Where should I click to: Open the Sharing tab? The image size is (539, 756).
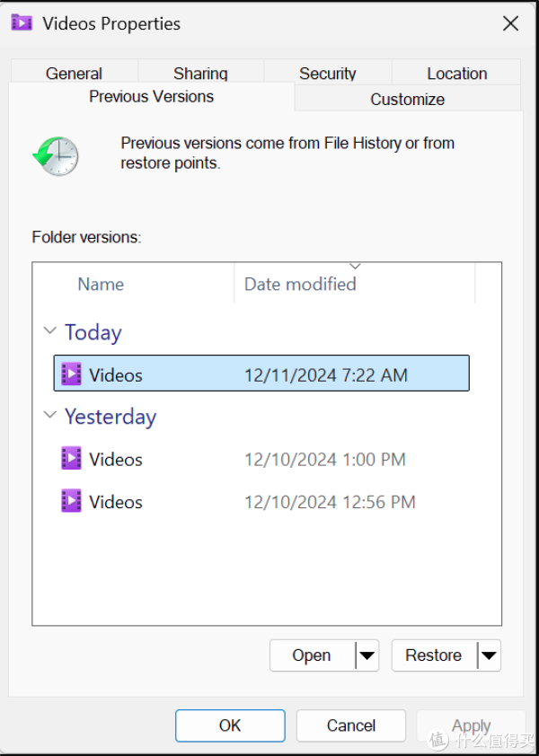199,73
